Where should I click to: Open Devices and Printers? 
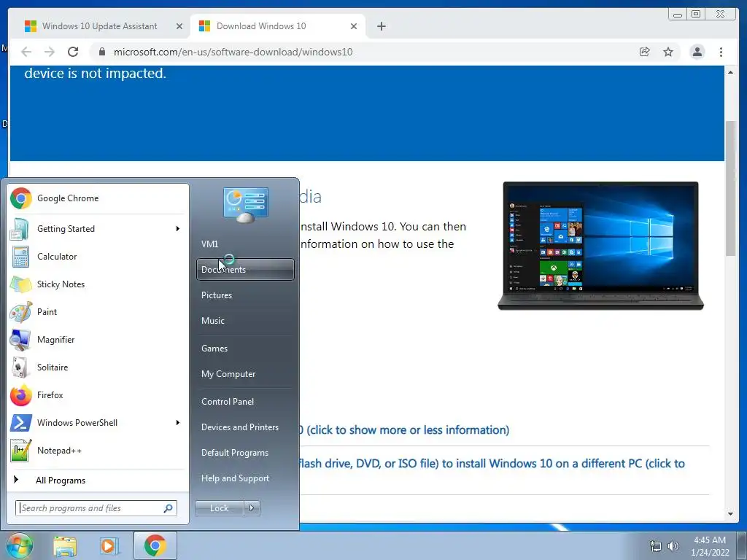(245, 427)
